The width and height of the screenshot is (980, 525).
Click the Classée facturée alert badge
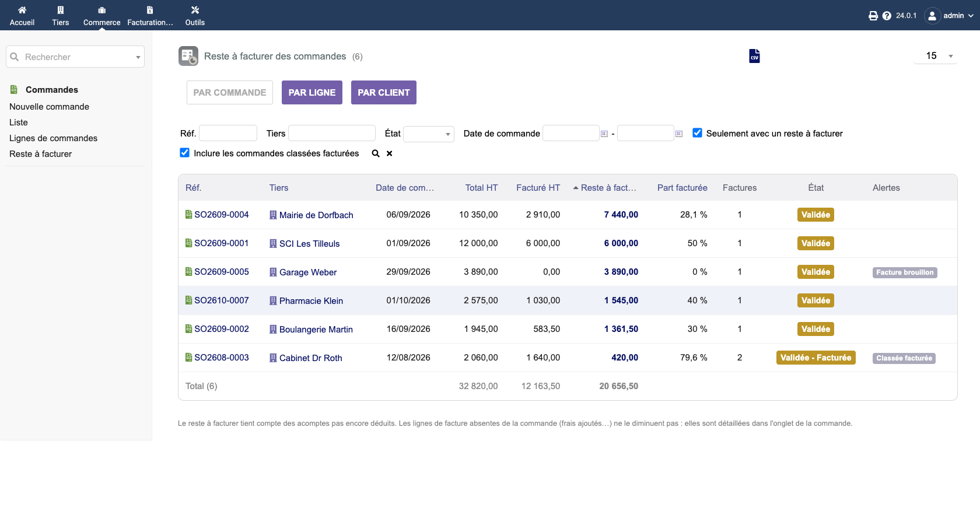(x=904, y=358)
